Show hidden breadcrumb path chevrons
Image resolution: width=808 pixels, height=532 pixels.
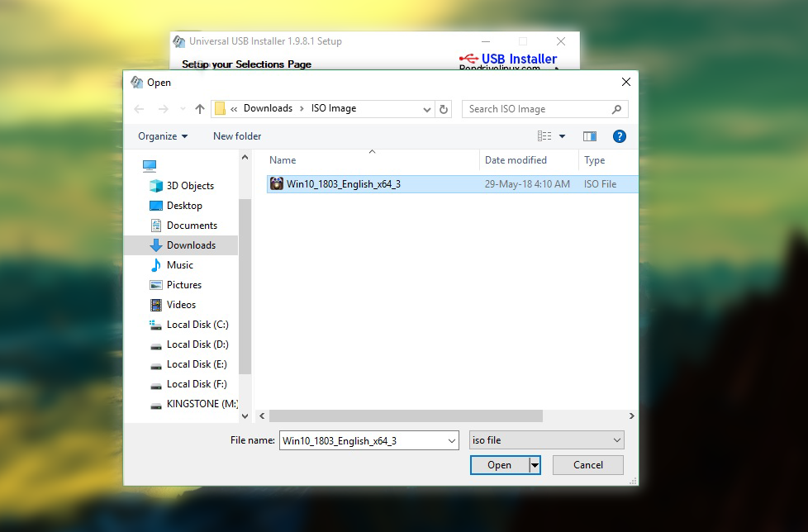coord(234,109)
